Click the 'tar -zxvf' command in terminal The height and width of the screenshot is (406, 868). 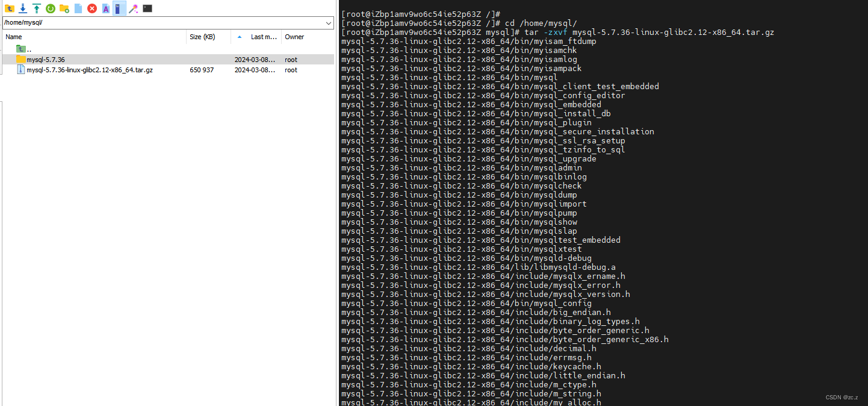pyautogui.click(x=546, y=32)
